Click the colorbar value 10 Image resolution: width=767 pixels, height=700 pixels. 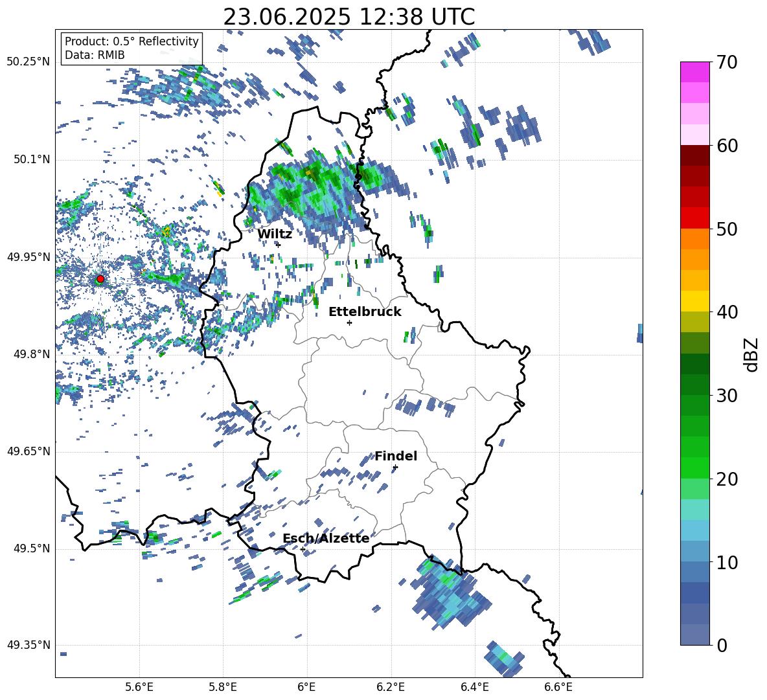[726, 562]
